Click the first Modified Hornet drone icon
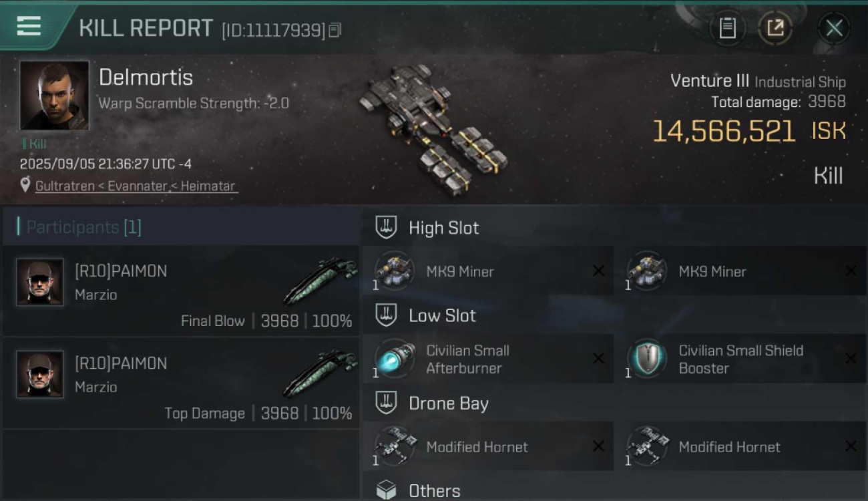The width and height of the screenshot is (868, 501). pos(394,446)
